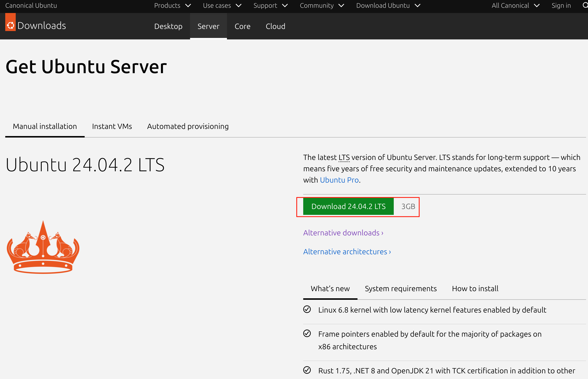588x379 pixels.
Task: Expand the Support menu chevron
Action: [x=285, y=5]
